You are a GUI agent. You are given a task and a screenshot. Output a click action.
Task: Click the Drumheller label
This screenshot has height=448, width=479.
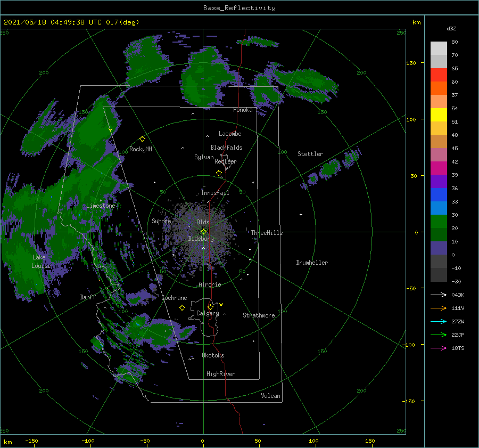click(x=311, y=263)
